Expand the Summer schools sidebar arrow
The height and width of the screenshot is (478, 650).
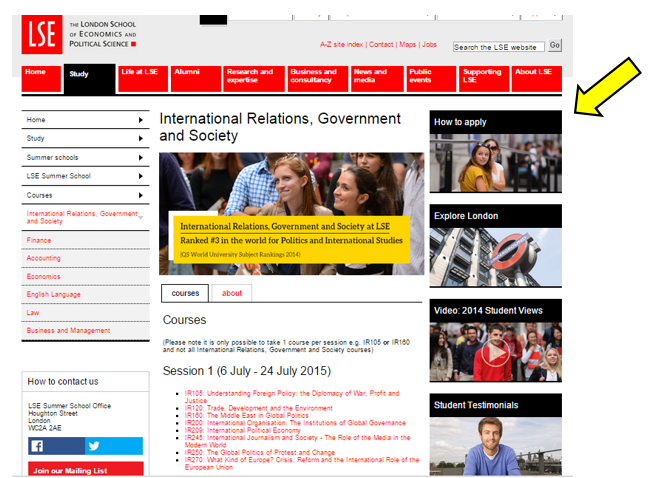(x=141, y=158)
